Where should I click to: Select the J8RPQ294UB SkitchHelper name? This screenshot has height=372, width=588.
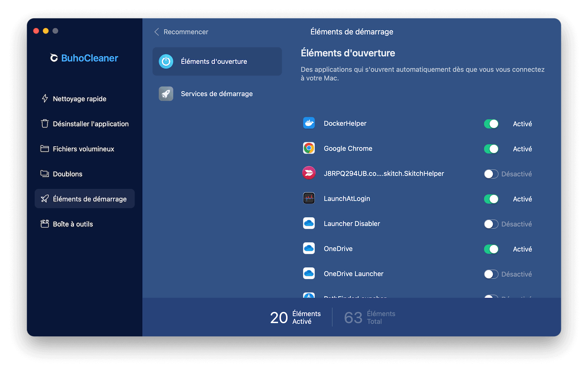384,174
